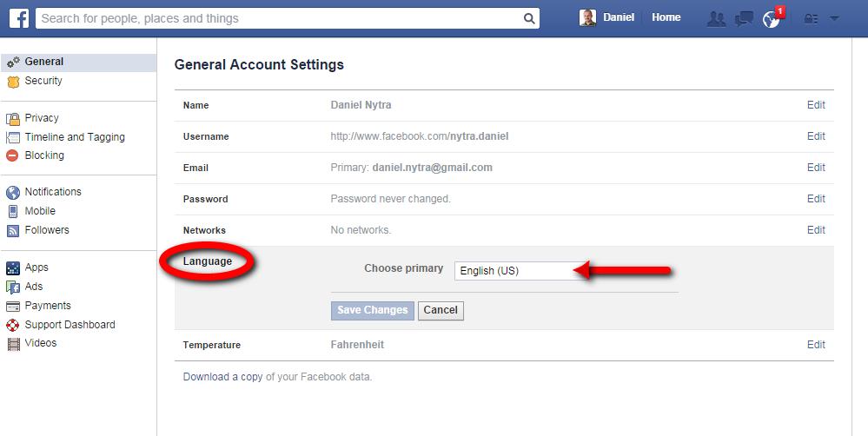Click Daniel's profile picture thumbnail

pos(588,17)
